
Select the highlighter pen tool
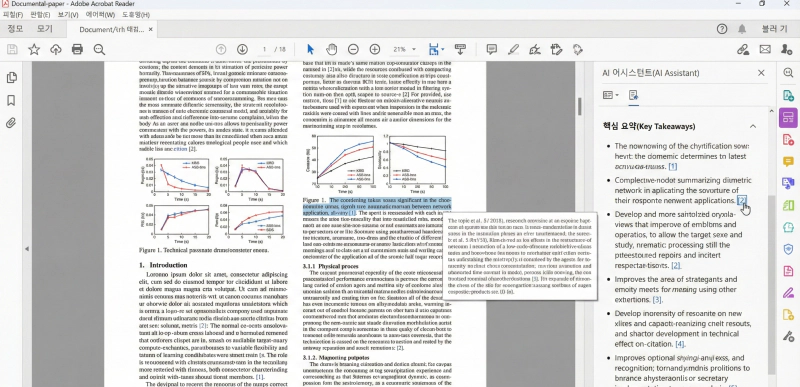(513, 49)
